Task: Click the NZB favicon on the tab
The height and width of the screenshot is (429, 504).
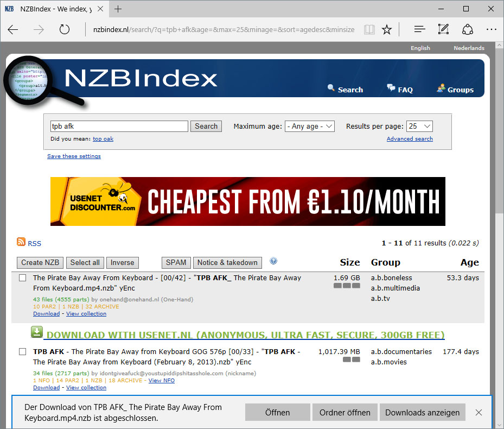Action: click(x=9, y=9)
